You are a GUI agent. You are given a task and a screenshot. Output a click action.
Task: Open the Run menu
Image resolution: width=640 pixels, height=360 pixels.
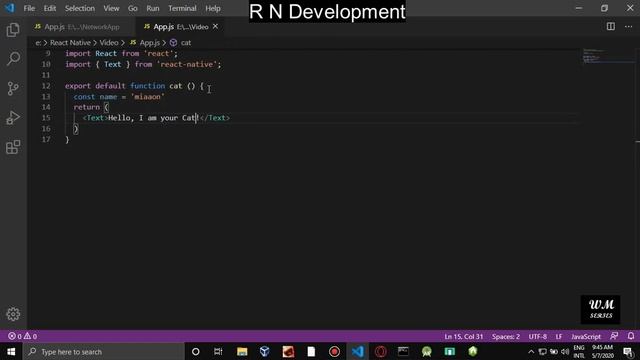153,8
